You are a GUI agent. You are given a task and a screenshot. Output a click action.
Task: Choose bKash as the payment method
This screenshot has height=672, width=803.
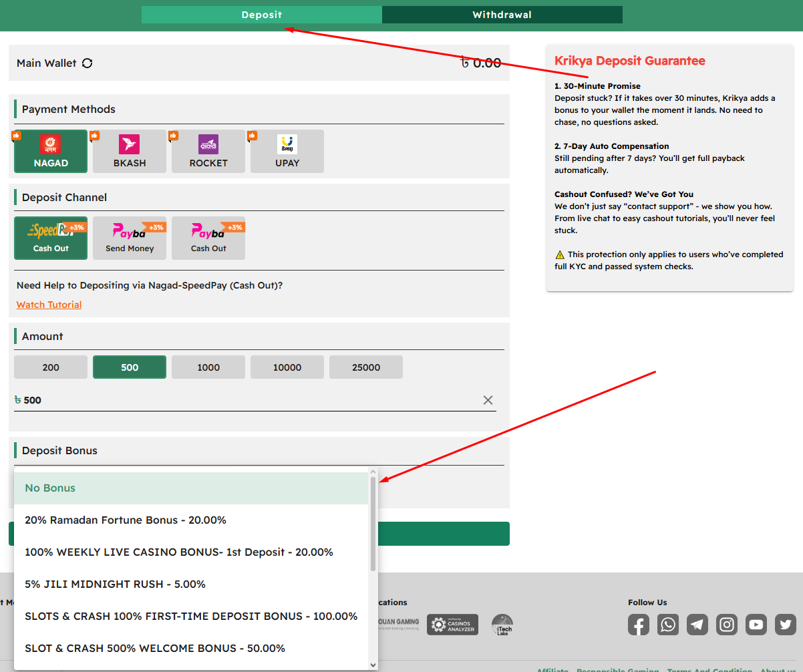130,152
